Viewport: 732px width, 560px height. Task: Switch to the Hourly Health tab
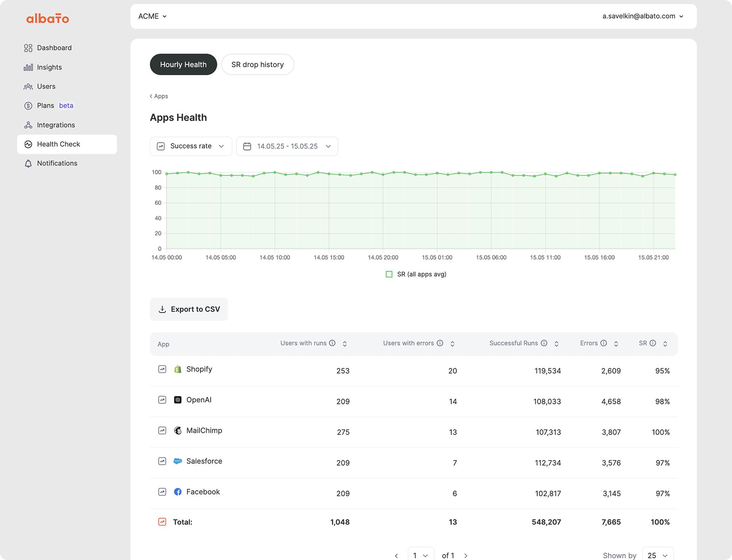tap(184, 65)
